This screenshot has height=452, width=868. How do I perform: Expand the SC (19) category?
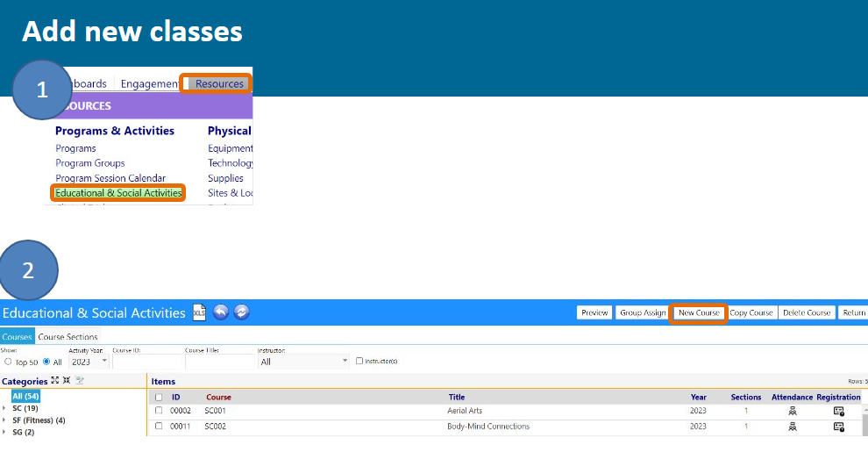pyautogui.click(x=4, y=408)
